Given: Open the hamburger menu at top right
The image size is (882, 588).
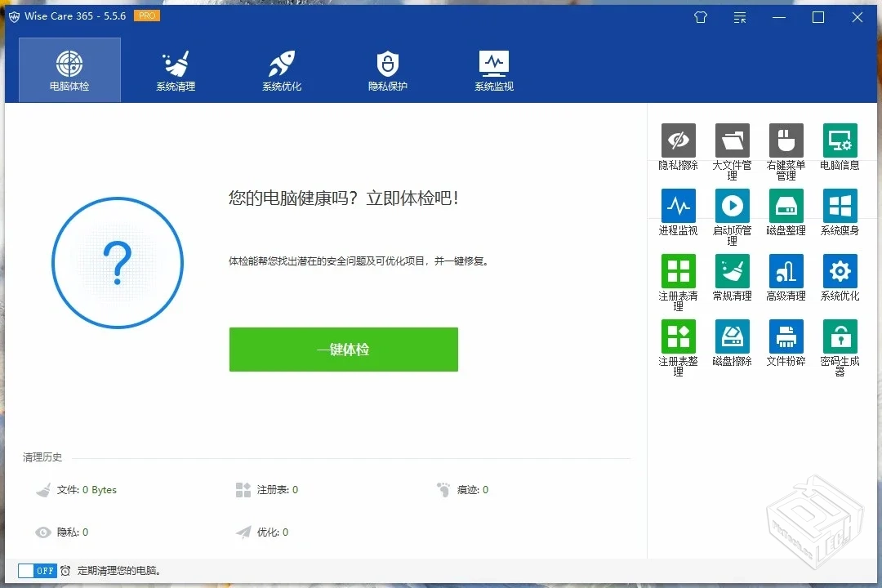Looking at the screenshot, I should pyautogui.click(x=739, y=17).
